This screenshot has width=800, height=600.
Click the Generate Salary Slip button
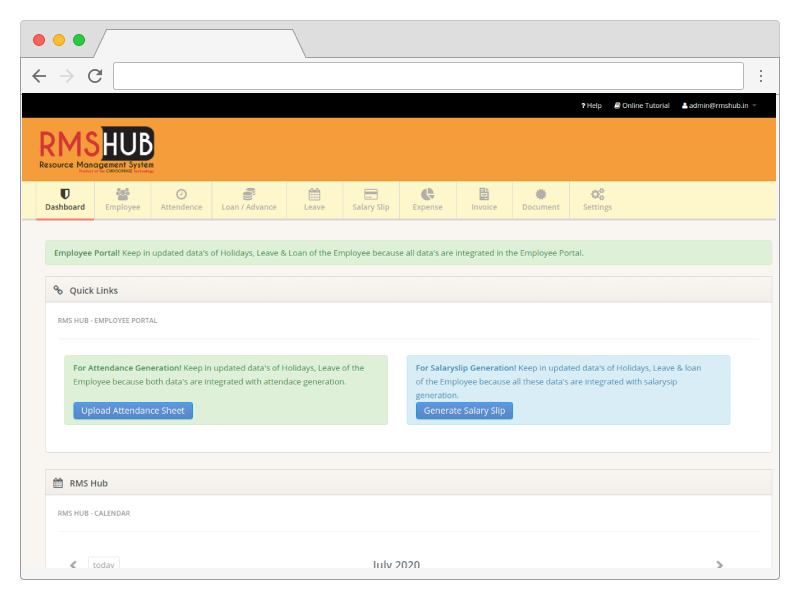[x=464, y=411]
